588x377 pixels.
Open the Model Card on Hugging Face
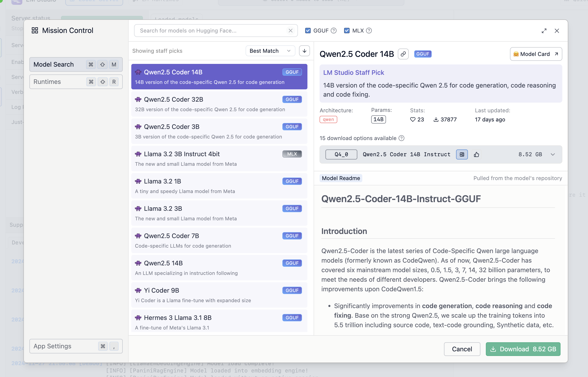point(536,54)
